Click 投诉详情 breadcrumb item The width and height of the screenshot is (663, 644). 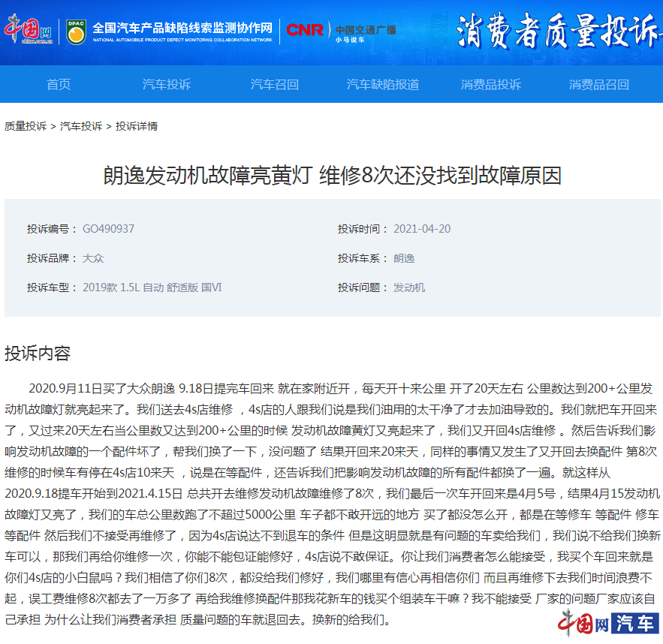137,126
